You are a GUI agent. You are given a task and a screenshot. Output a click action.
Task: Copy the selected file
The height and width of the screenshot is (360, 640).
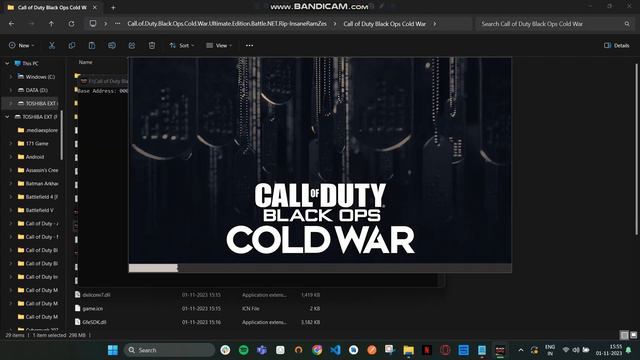[71, 45]
